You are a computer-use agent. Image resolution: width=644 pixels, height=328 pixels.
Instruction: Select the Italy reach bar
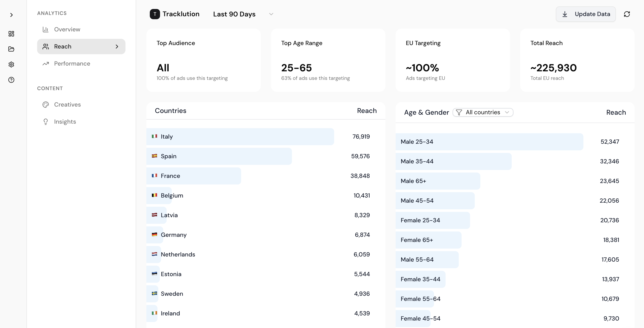(240, 137)
